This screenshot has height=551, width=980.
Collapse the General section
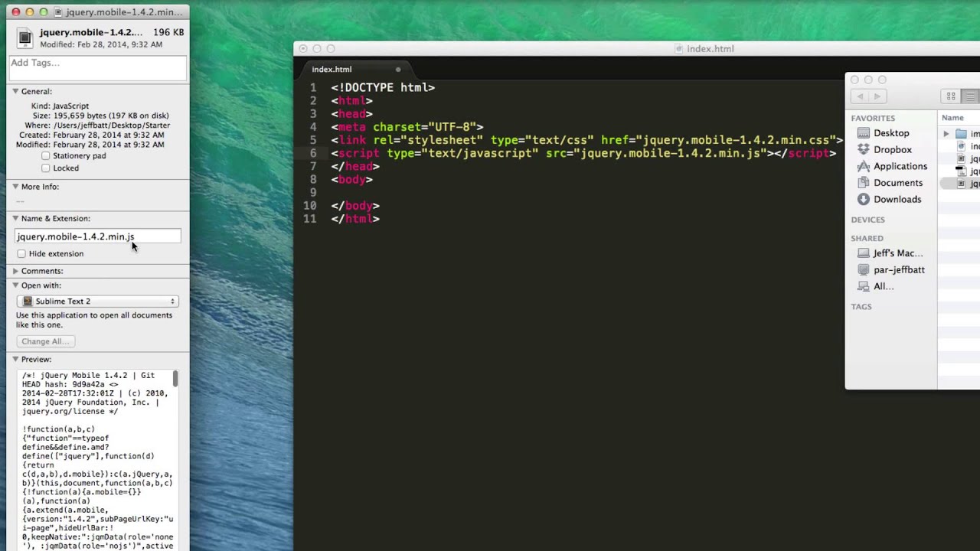(15, 91)
